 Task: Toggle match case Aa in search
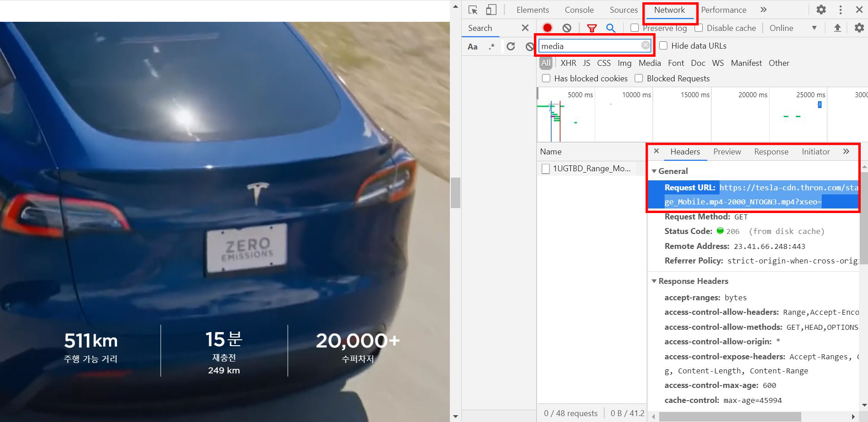(473, 46)
